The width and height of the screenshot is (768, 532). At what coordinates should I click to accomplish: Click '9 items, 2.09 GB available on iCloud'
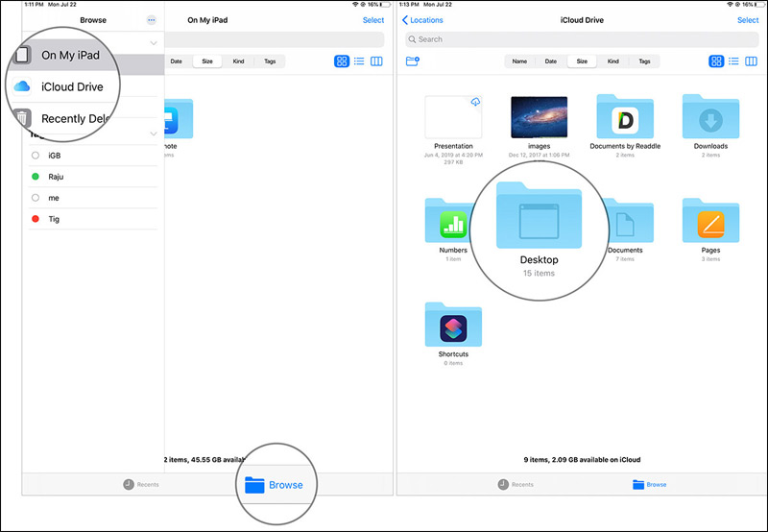tap(582, 460)
